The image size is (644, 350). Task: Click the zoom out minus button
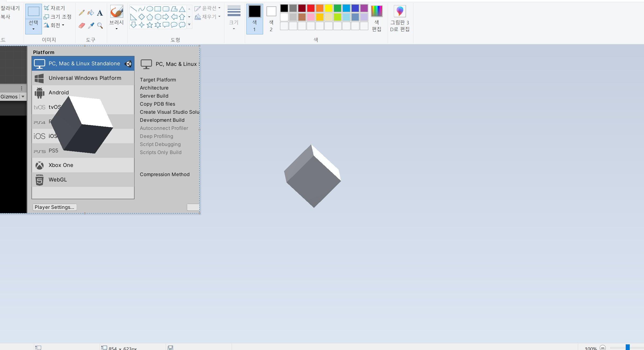point(603,348)
